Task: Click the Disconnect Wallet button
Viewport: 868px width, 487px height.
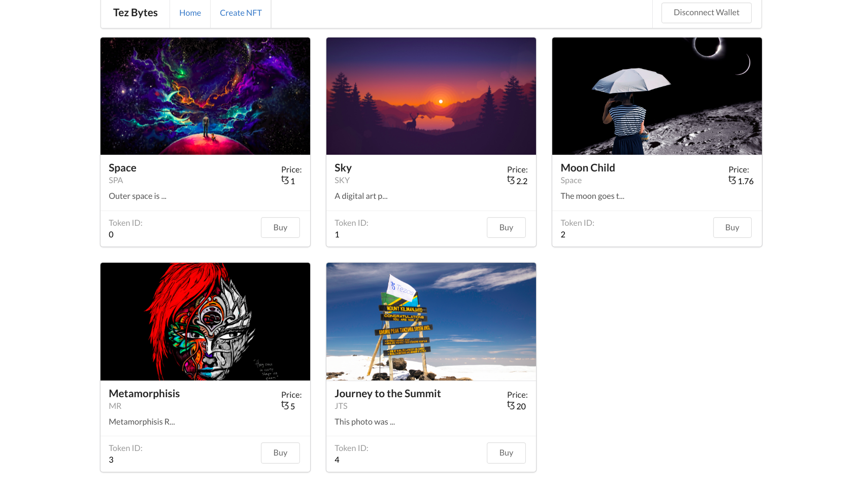Action: click(706, 13)
